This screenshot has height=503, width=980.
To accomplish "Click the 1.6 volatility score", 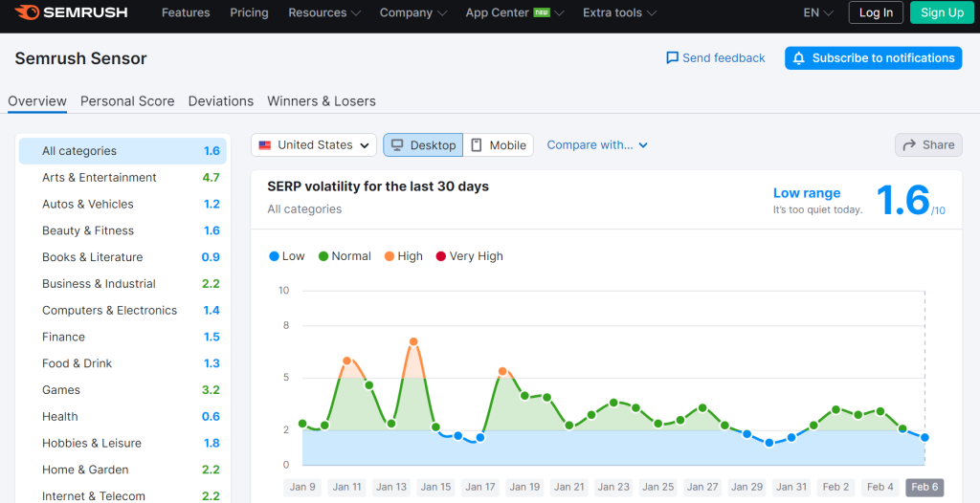I will point(902,201).
